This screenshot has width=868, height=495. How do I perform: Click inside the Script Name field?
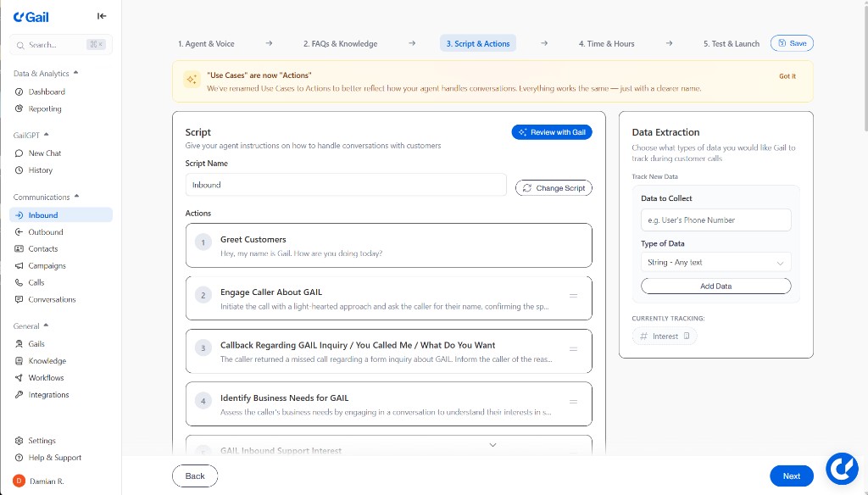[x=345, y=184]
